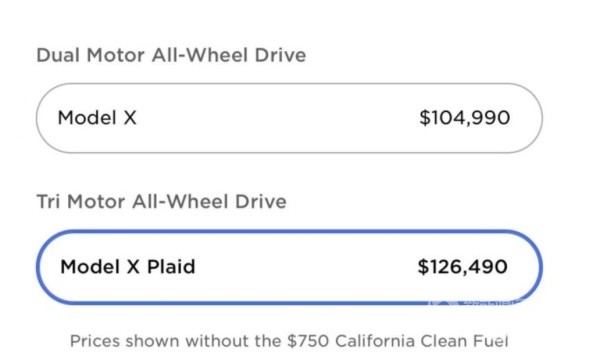This screenshot has width=600, height=363.
Task: Click the Tri Motor All-Wheel Drive heading
Action: point(161,202)
